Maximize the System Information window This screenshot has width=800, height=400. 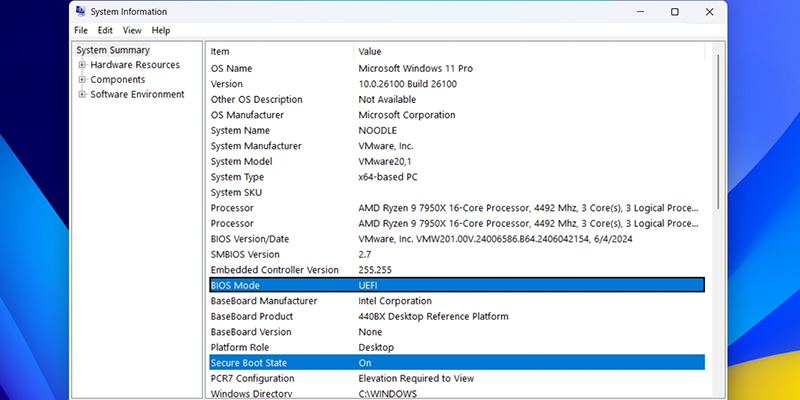pos(674,12)
